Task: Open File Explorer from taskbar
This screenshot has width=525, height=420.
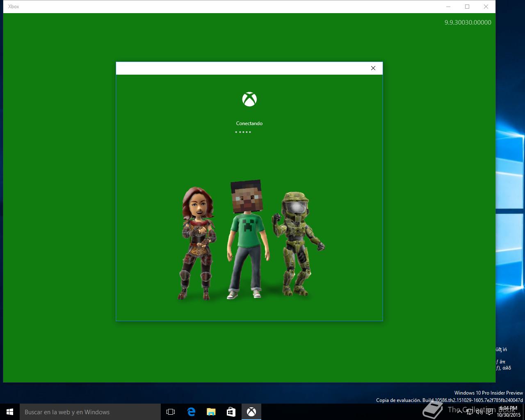Action: pyautogui.click(x=211, y=412)
